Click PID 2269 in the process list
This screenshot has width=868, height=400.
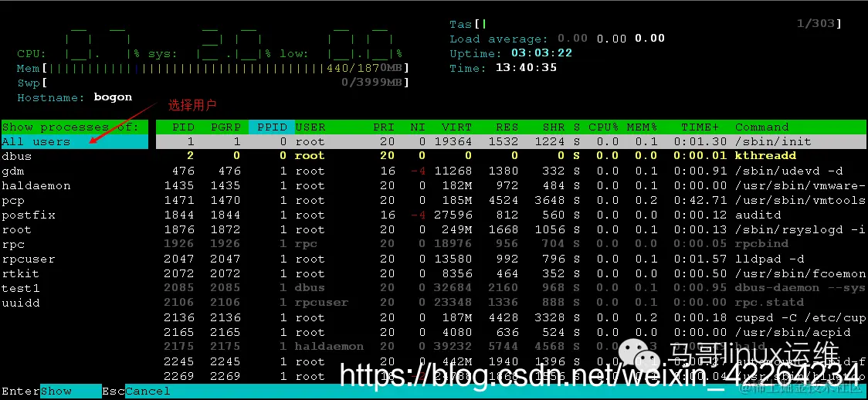click(179, 376)
